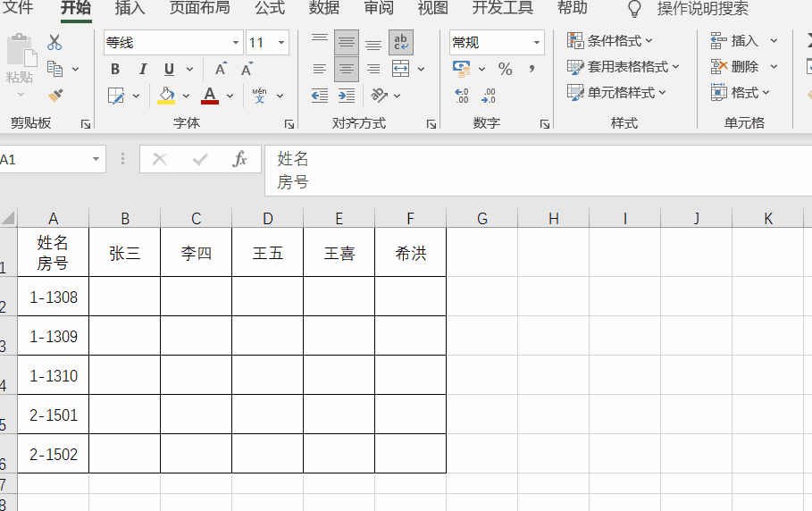Click the Increase Indent icon
The width and height of the screenshot is (812, 511).
pos(347,96)
